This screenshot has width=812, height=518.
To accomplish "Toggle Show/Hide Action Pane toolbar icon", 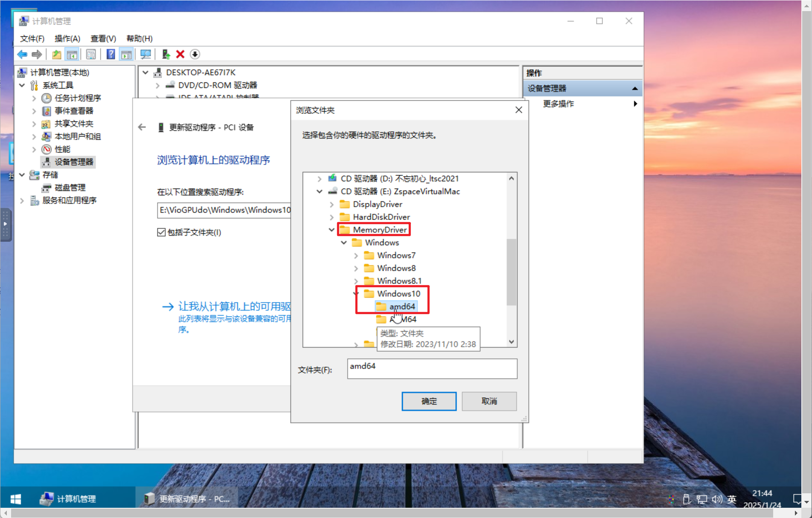I will point(126,54).
